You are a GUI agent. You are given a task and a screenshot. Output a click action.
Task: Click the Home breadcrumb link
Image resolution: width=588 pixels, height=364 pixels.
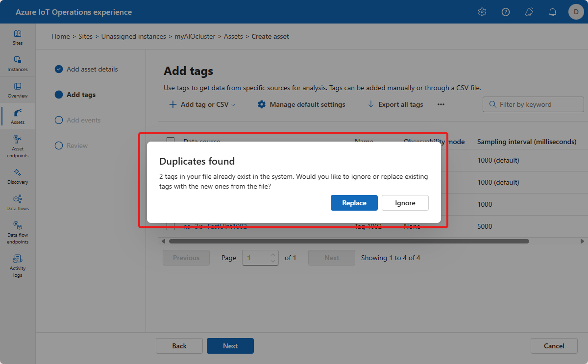coord(60,36)
